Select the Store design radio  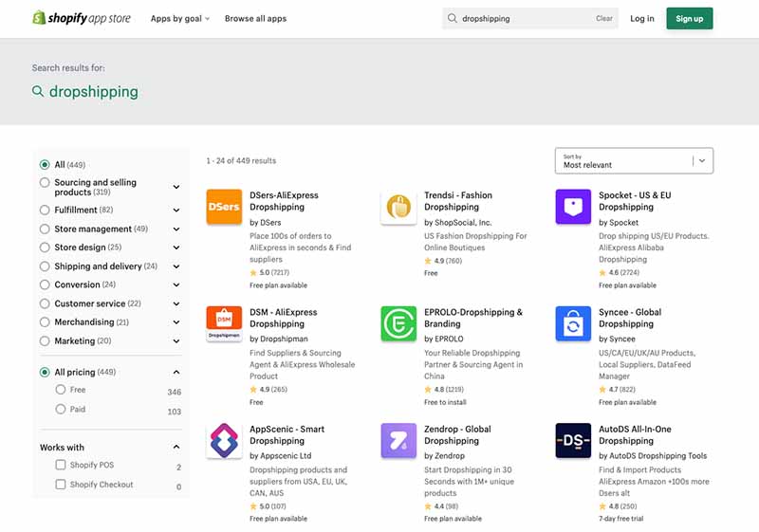point(45,248)
